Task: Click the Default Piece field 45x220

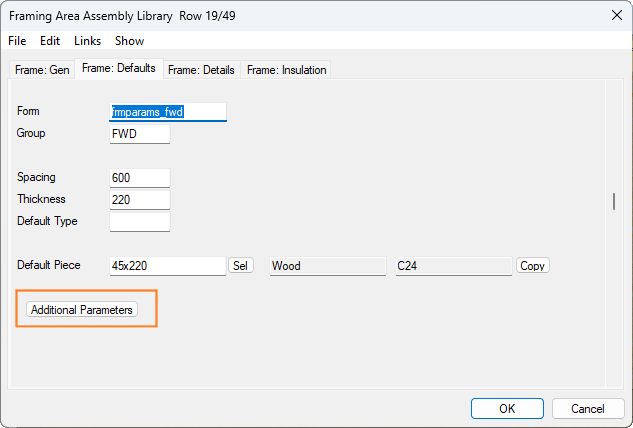Action: (x=168, y=266)
